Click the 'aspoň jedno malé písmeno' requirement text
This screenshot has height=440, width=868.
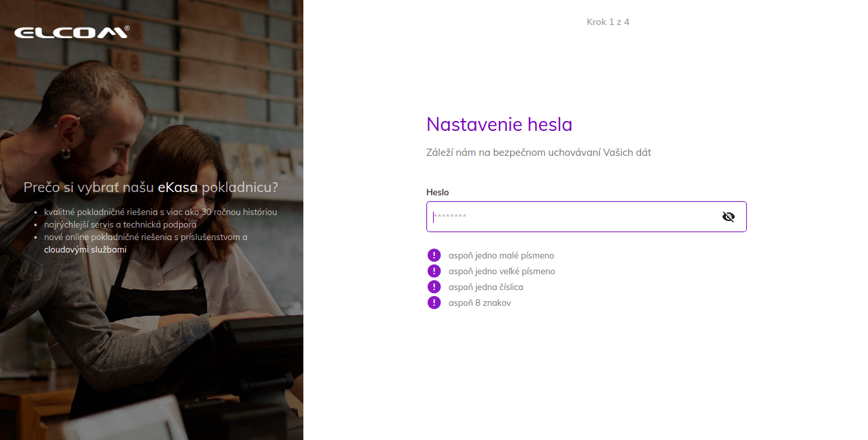coord(501,255)
